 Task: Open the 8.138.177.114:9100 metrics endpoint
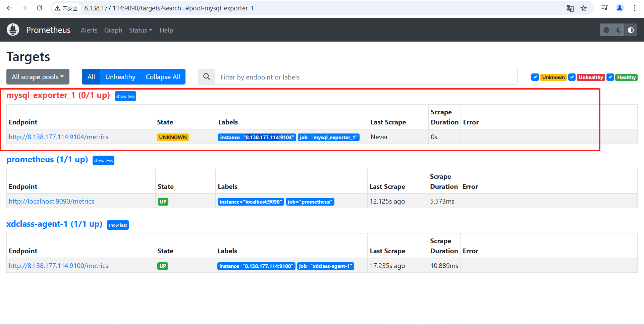(58, 266)
